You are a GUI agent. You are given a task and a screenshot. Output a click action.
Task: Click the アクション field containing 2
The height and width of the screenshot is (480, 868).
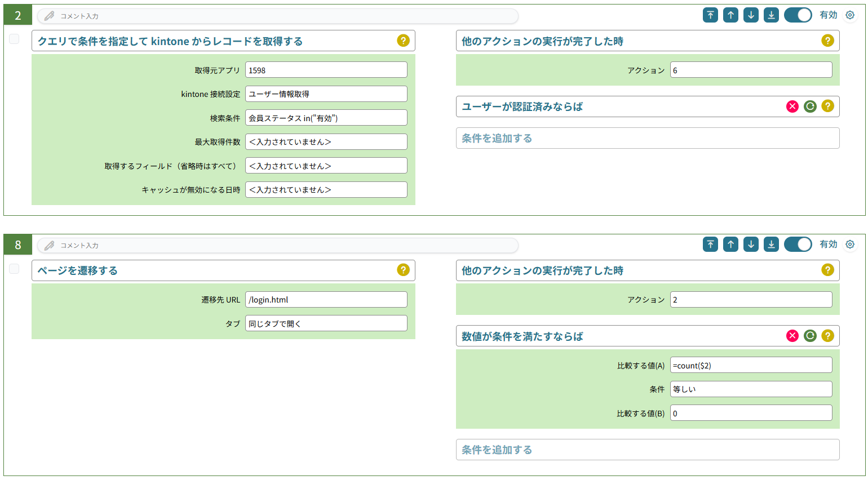pyautogui.click(x=751, y=299)
